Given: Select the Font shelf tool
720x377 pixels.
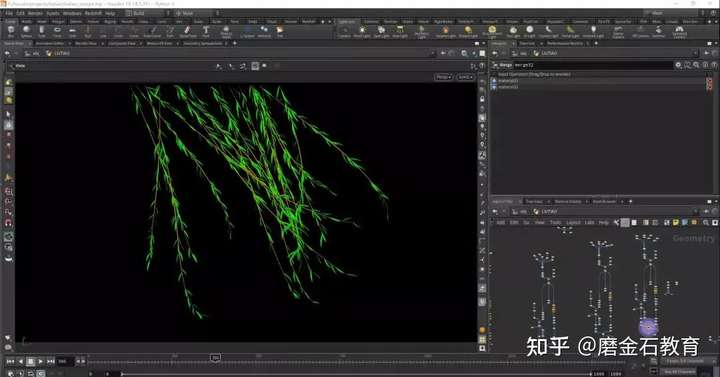Looking at the screenshot, I should [206, 32].
